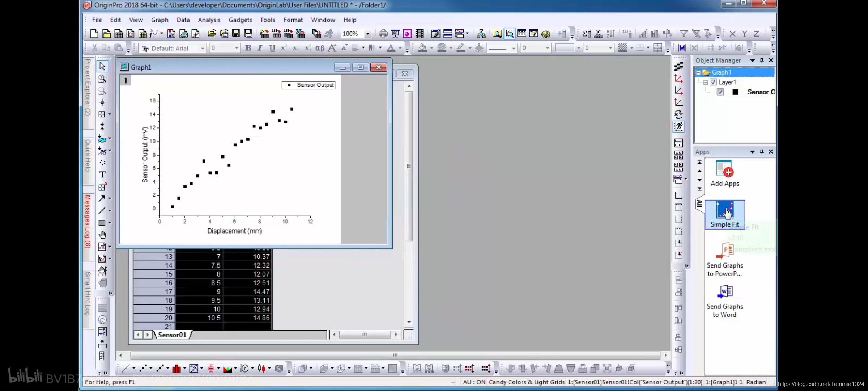
Task: Uncheck the Layer1 checkbox
Action: (713, 82)
